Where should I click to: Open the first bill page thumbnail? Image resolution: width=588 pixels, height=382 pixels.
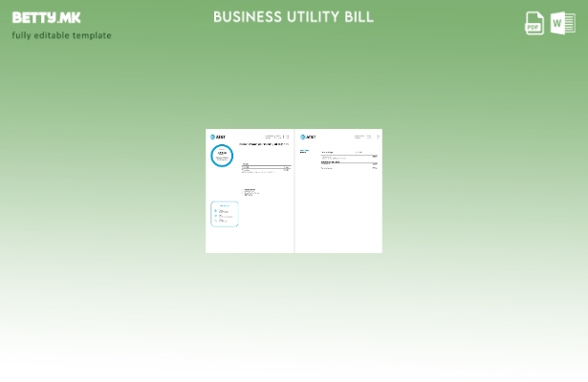click(x=250, y=191)
